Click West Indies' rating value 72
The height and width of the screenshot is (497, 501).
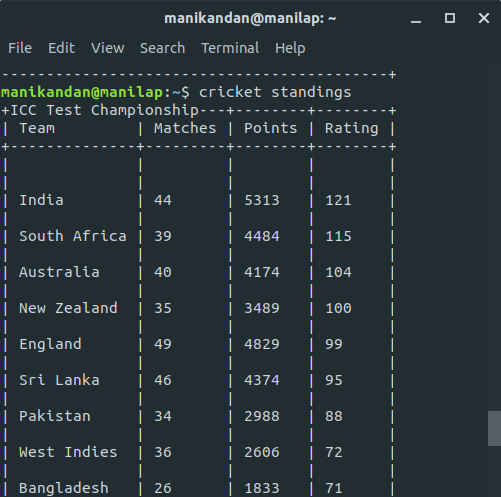pos(334,452)
